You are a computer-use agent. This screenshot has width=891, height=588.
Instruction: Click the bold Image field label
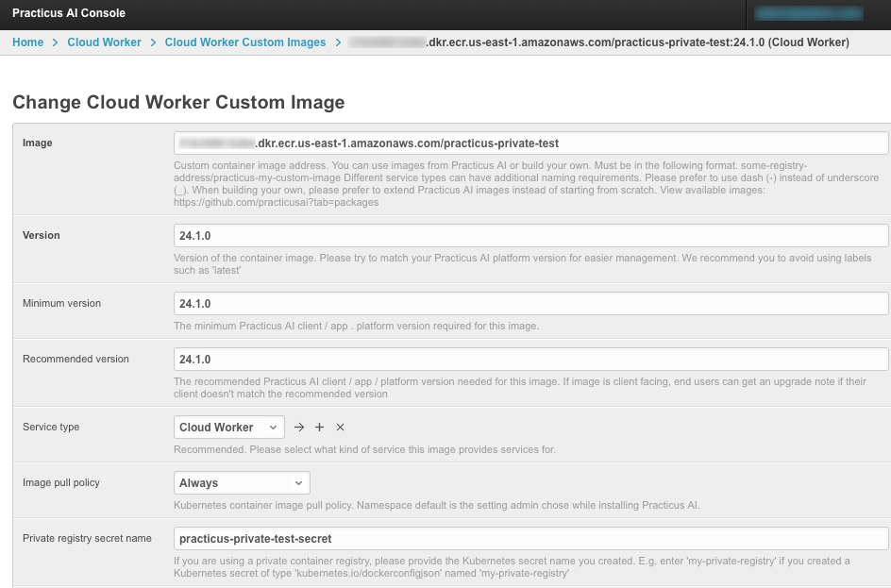[38, 143]
